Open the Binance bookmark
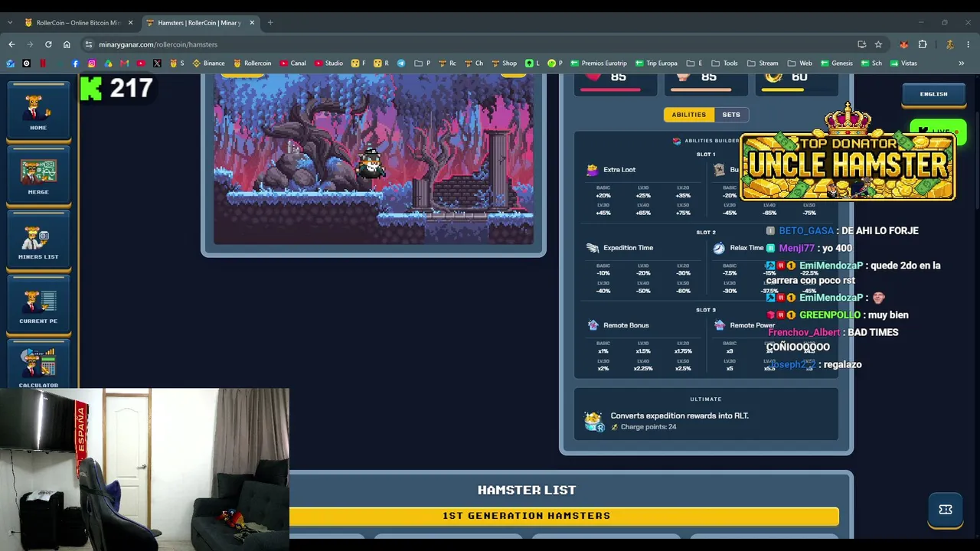Screen dimensions: 980x551 [208, 64]
